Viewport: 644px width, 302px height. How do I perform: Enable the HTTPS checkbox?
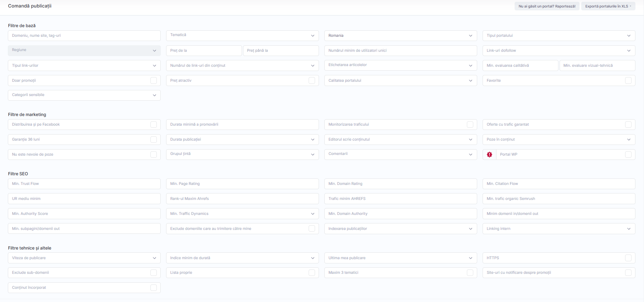628,258
